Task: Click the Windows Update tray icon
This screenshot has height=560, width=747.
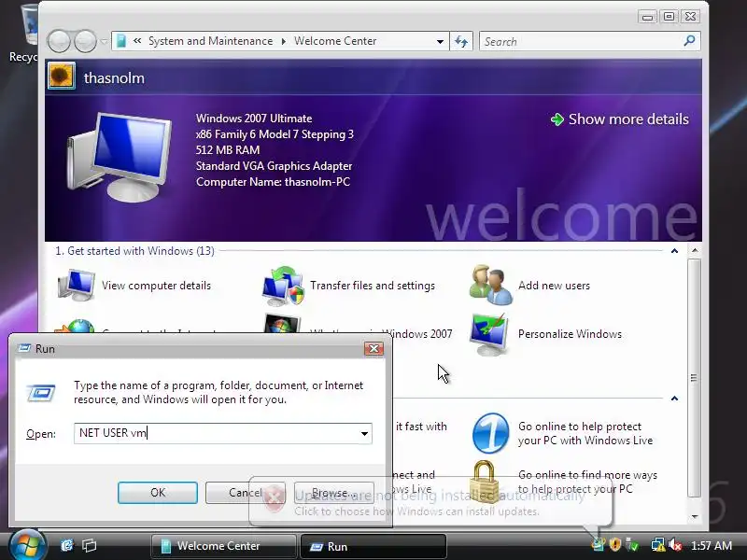Action: [x=599, y=544]
